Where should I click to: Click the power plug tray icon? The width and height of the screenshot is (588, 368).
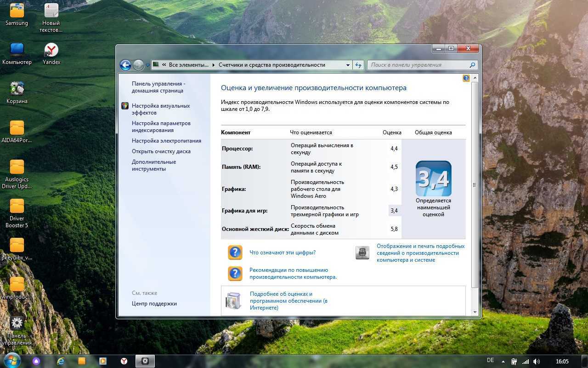[x=514, y=362]
